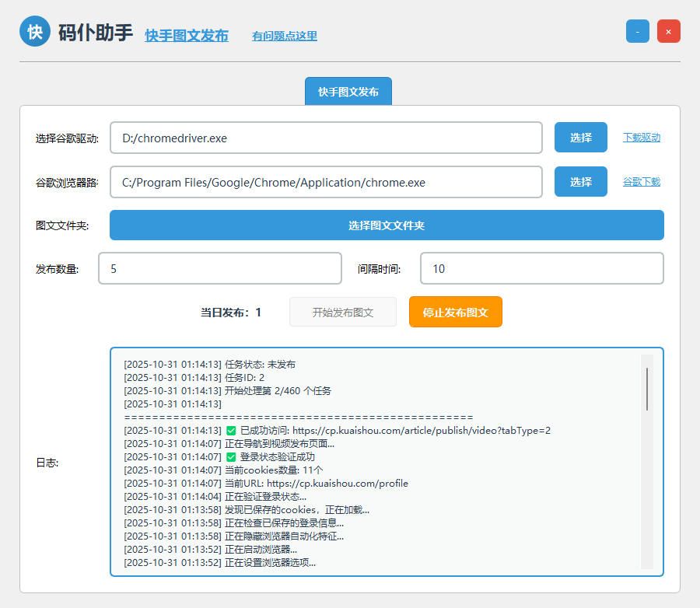Image resolution: width=700 pixels, height=608 pixels.
Task: Close the application with the red X
Action: click(x=667, y=30)
